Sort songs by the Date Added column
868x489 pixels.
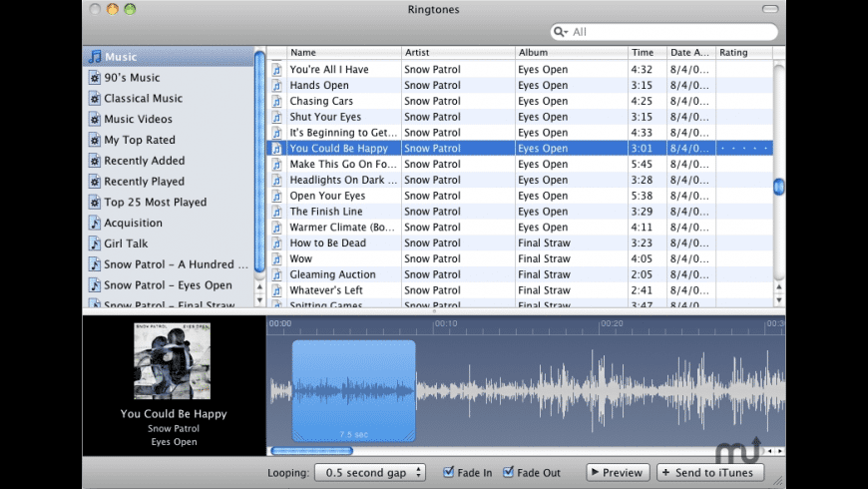[690, 52]
